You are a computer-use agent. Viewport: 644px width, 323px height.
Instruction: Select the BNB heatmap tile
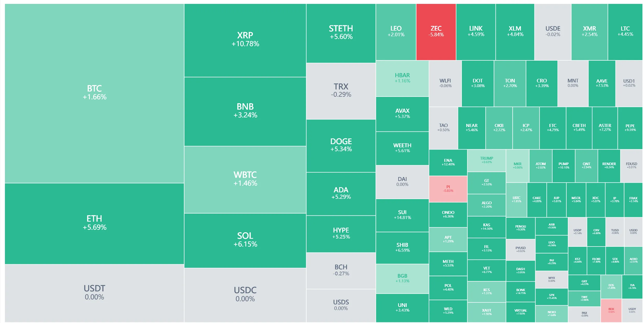tap(245, 111)
